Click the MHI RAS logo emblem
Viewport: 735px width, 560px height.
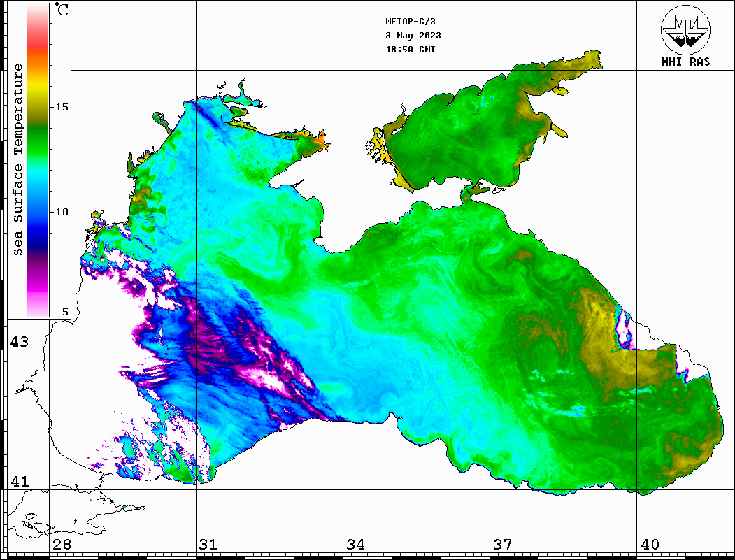click(x=686, y=30)
